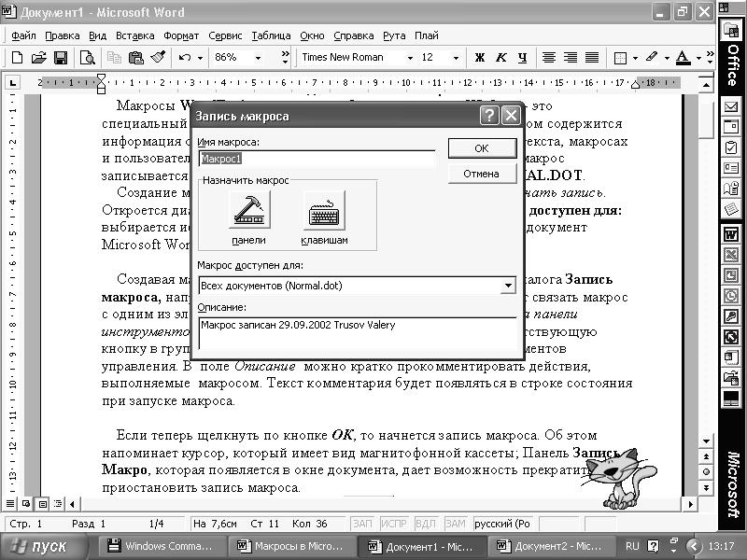Expand more toolbar buttons chevron after Zoom
747x560 pixels.
click(285, 58)
